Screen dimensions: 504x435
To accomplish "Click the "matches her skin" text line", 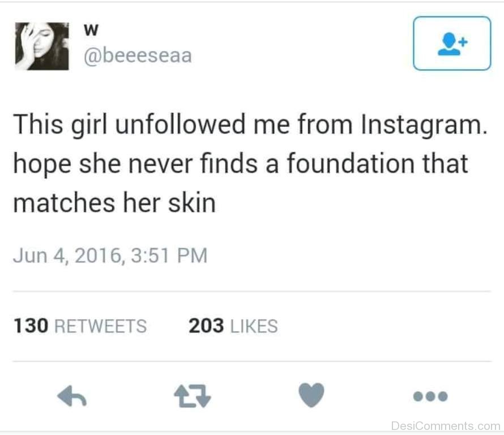I will pyautogui.click(x=114, y=202).
